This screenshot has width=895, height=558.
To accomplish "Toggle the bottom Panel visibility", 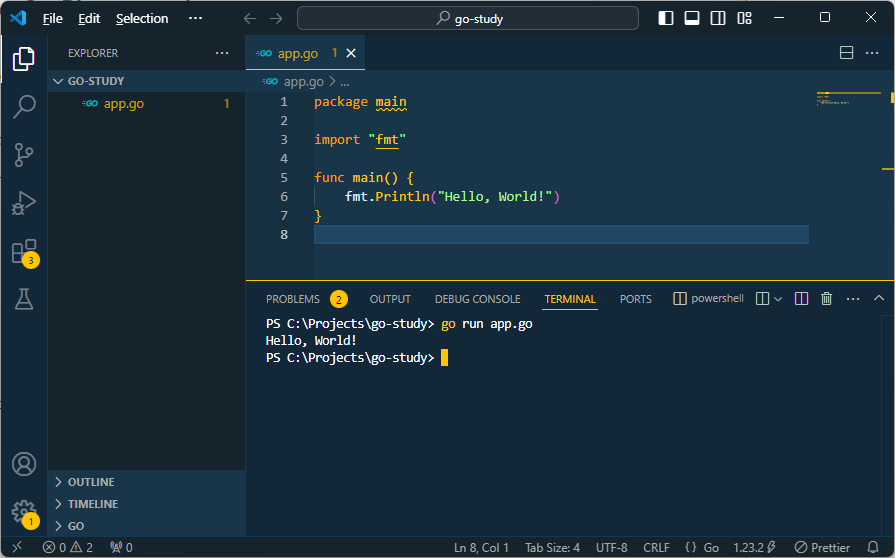I will click(692, 18).
